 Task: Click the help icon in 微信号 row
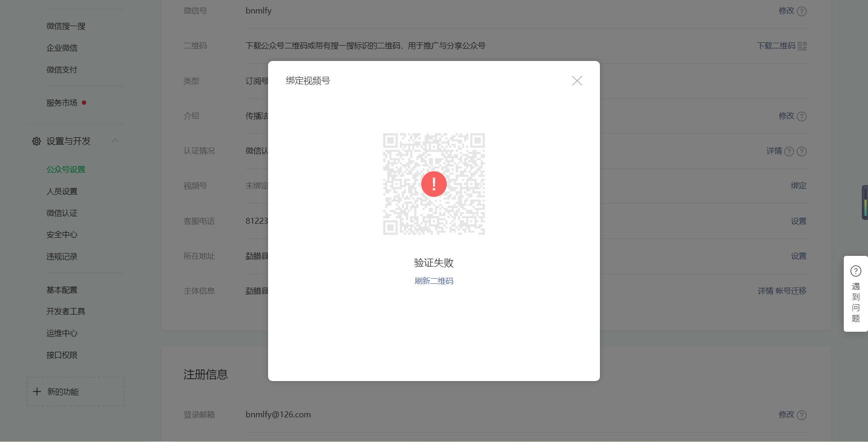pyautogui.click(x=801, y=11)
